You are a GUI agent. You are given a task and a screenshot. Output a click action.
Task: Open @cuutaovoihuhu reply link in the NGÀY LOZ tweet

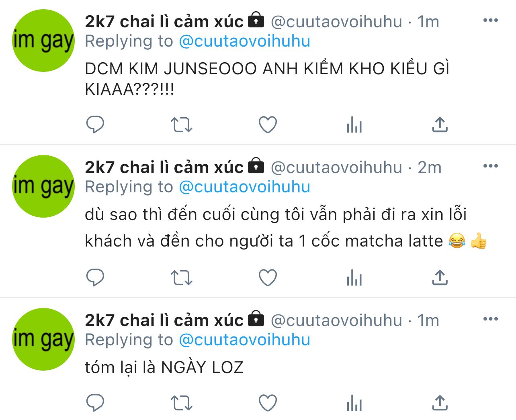[244, 340]
